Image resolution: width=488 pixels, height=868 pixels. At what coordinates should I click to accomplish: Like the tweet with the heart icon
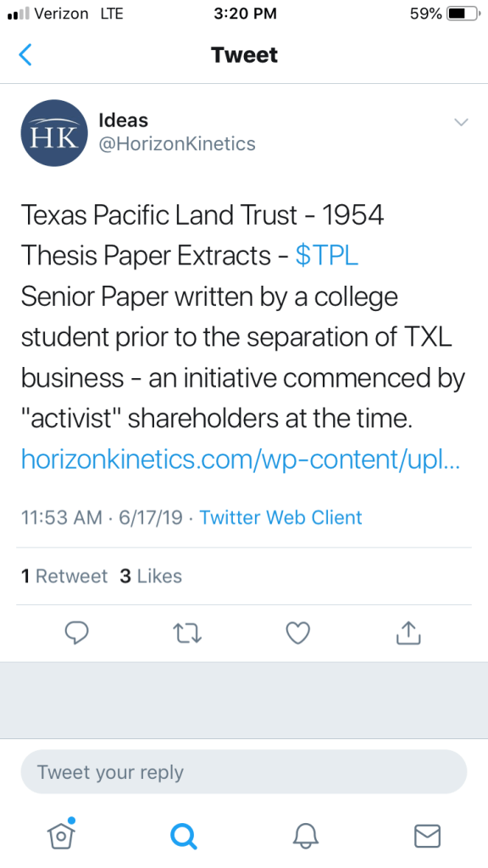(297, 632)
